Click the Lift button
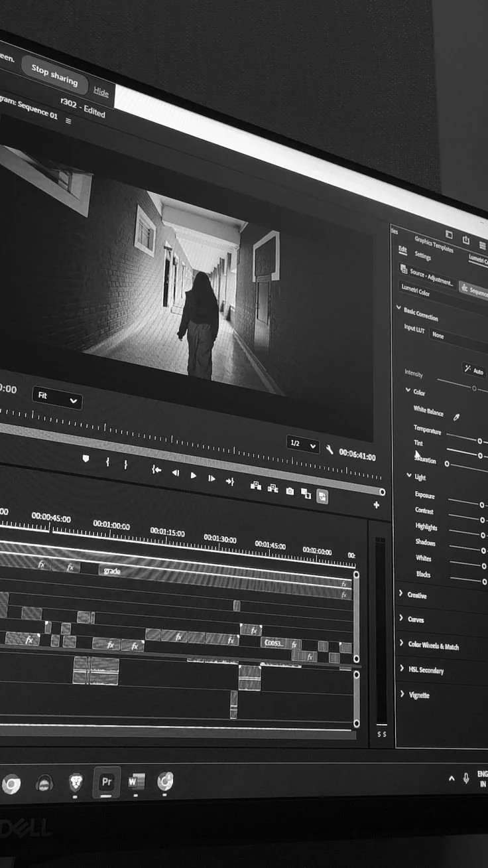This screenshot has height=868, width=488. tap(255, 485)
